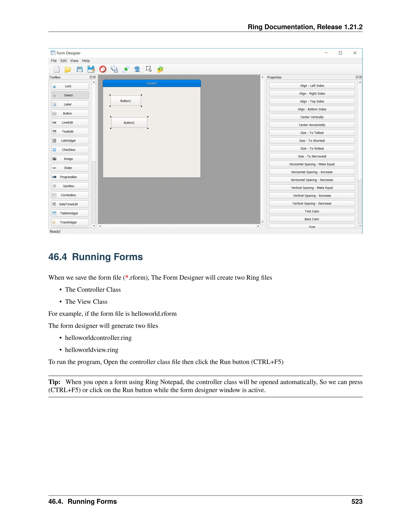Choose ComboBox widget in ToolBox
411x532 pixels.
coord(70,195)
